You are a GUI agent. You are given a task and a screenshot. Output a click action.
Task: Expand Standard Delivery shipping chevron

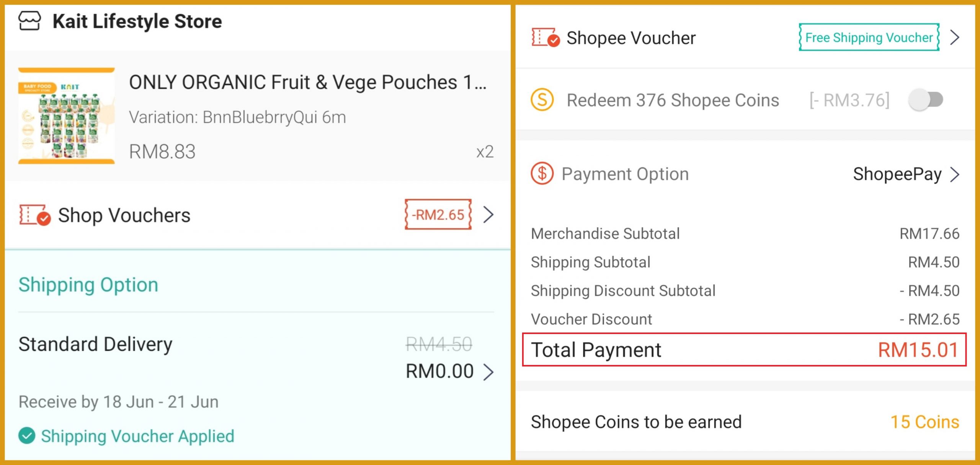[488, 372]
